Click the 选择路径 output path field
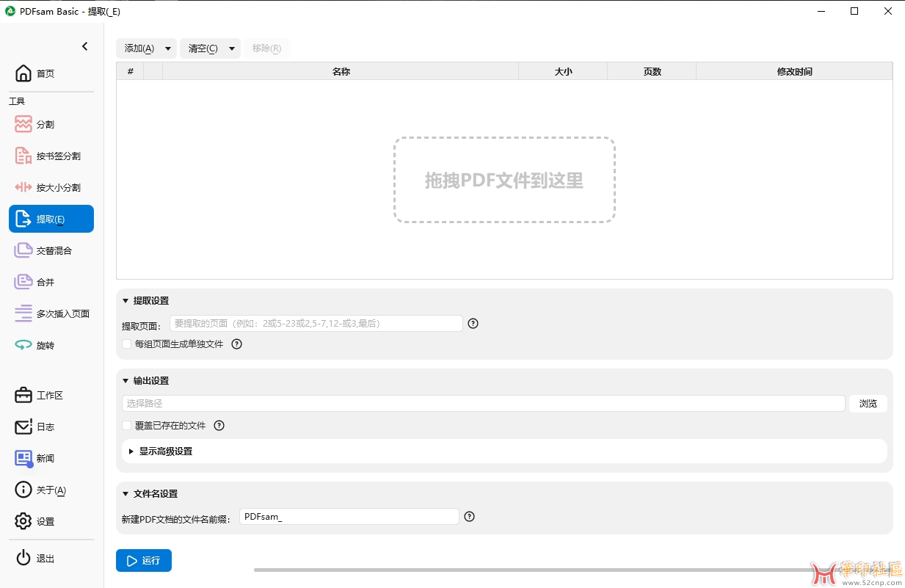This screenshot has height=588, width=905. pos(484,404)
